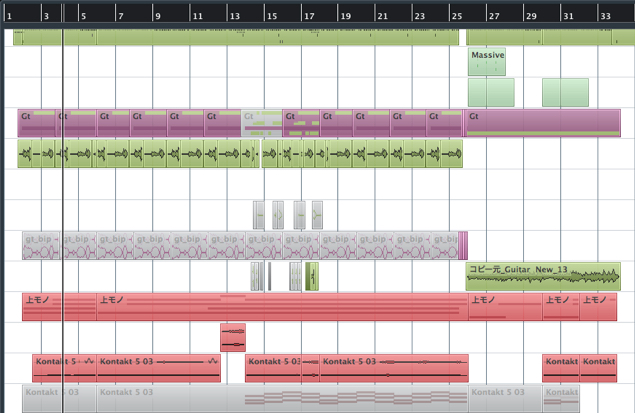Select the last 上モノ clip at bar 32
Screen dimensions: 635x413
pos(598,307)
